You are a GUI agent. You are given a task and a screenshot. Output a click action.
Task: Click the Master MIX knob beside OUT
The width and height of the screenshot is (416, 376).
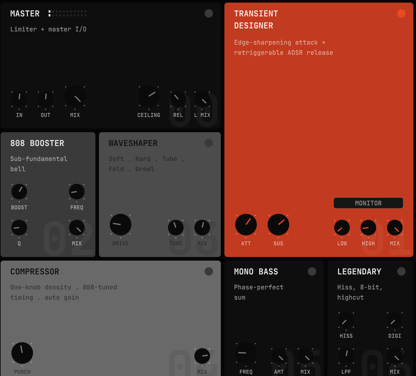click(75, 97)
